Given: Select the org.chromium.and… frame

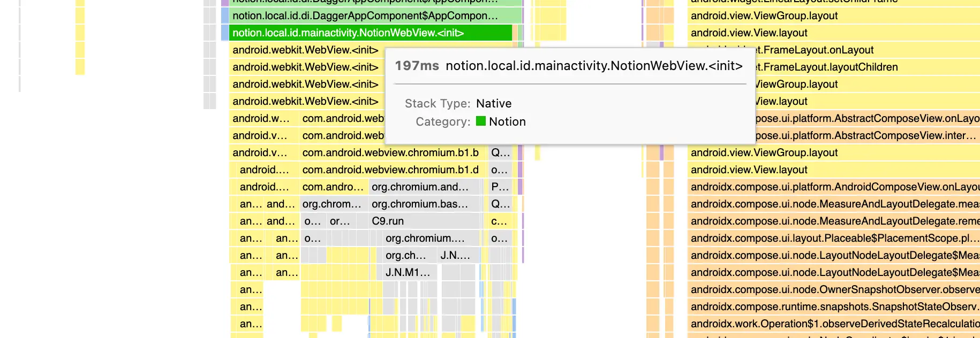Looking at the screenshot, I should (420, 187).
